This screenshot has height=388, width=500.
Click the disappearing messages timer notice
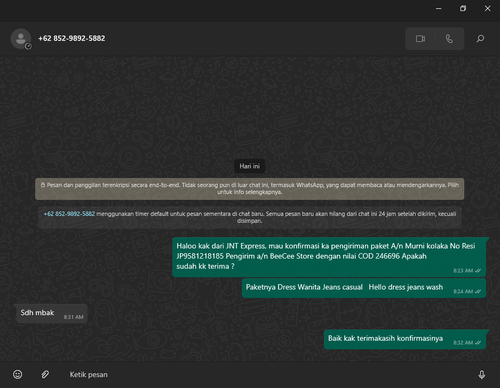(250, 217)
